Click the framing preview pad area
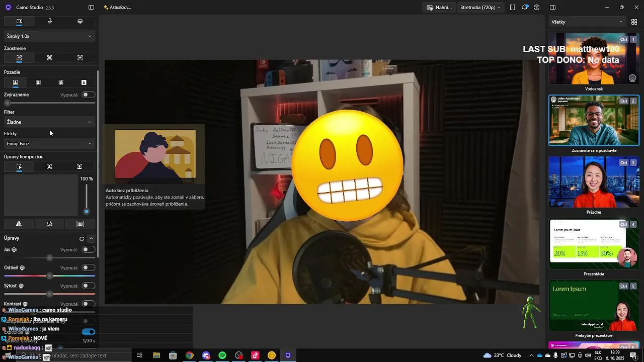This screenshot has width=644, height=362. click(41, 195)
